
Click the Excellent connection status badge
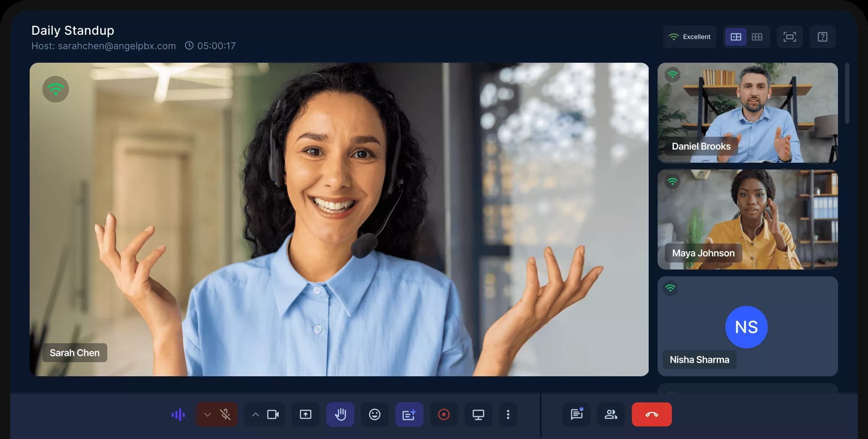pyautogui.click(x=689, y=37)
